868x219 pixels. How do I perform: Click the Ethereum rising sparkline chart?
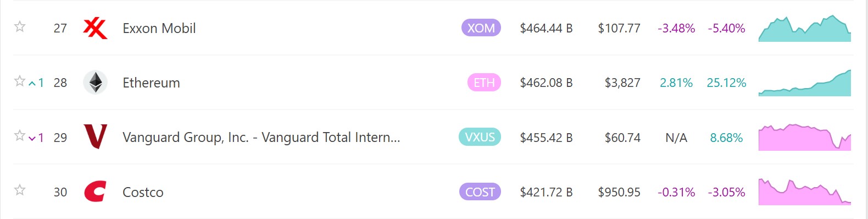tap(805, 83)
